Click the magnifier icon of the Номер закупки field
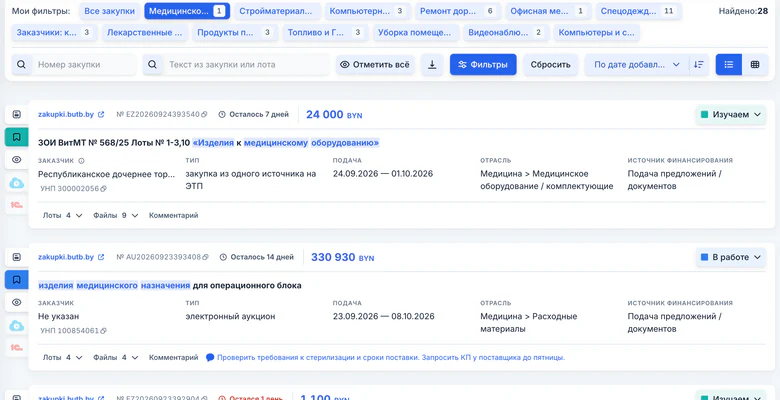Screen dimensions: 780x400 click(21, 65)
